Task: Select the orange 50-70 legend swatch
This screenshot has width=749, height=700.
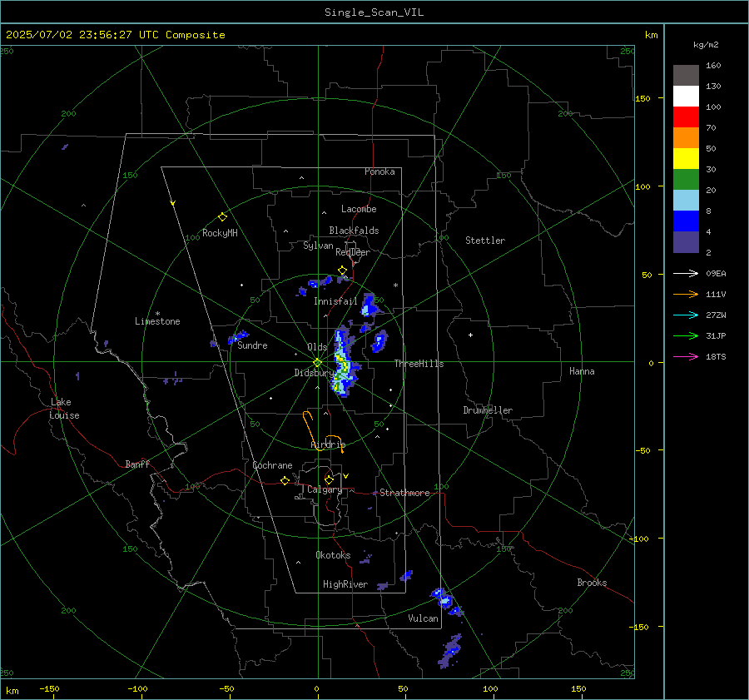Action: 686,137
